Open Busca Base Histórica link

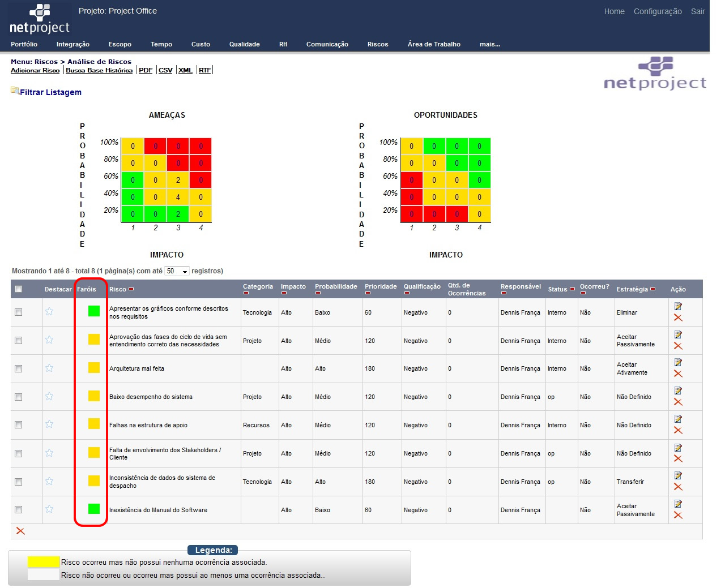click(99, 70)
